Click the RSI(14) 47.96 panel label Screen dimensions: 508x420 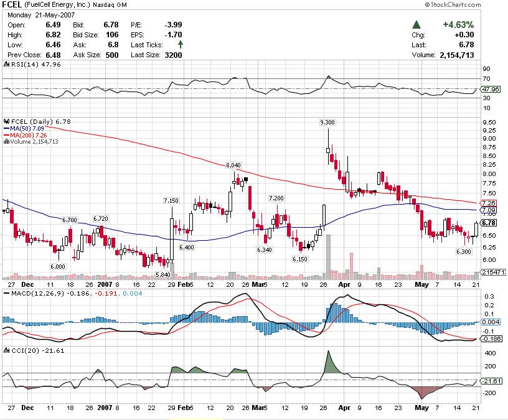tap(36, 64)
